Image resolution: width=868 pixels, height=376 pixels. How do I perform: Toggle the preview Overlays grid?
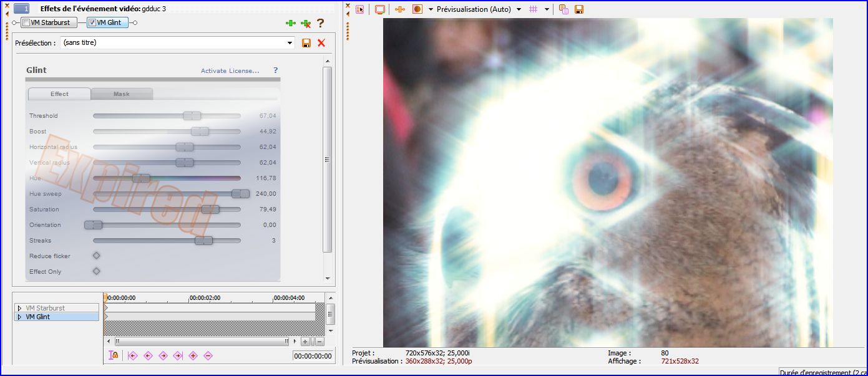[534, 9]
